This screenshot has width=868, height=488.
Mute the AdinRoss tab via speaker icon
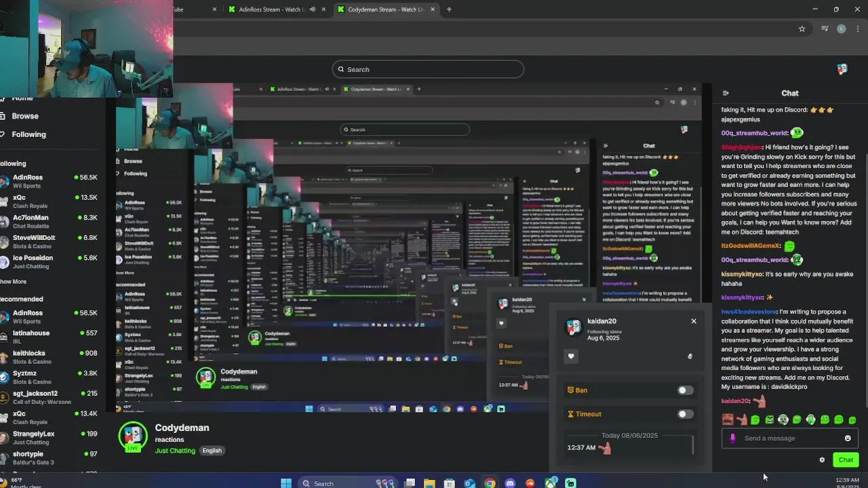312,9
